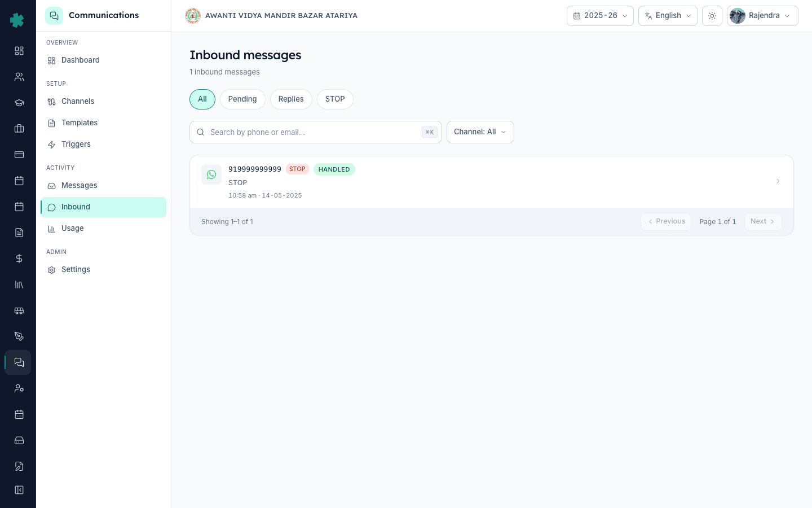Toggle the light/dark theme sun button
The image size is (812, 508).
pyautogui.click(x=712, y=16)
